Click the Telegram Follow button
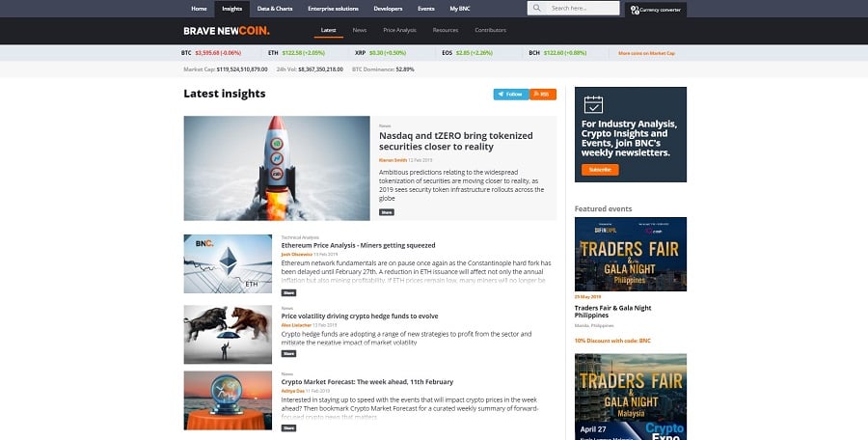868x440 pixels. point(510,95)
